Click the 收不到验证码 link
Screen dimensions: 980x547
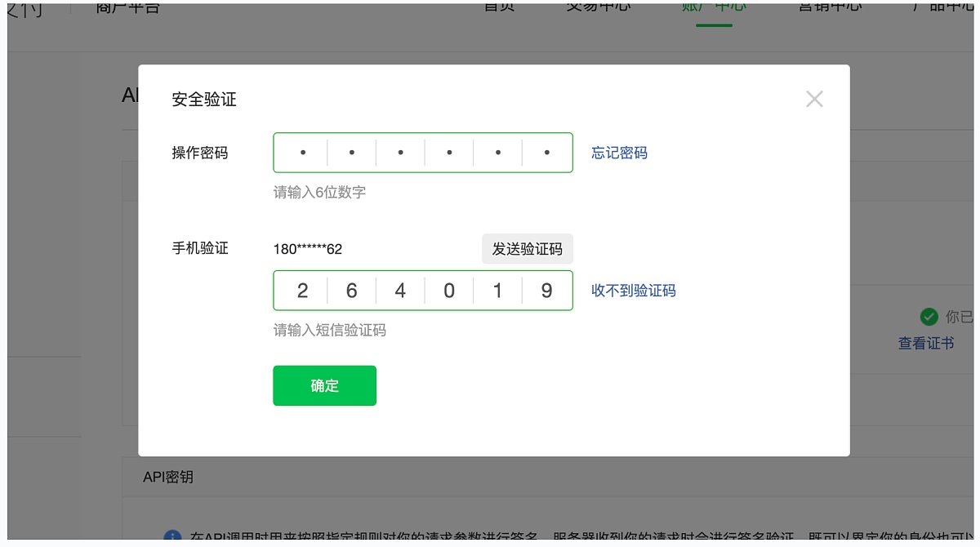634,291
